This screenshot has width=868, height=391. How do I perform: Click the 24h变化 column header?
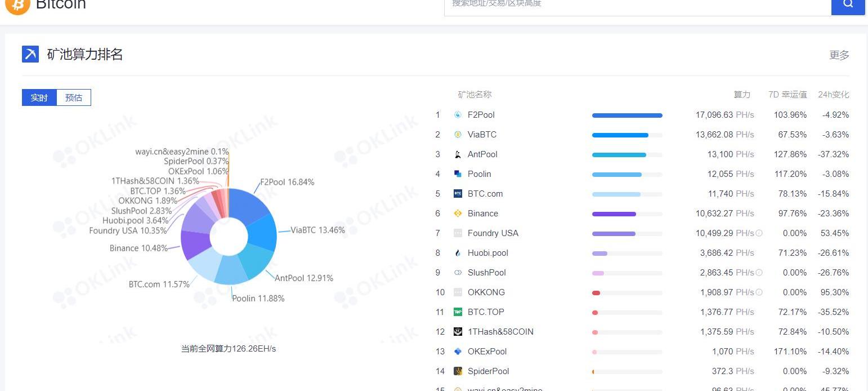[x=834, y=95]
